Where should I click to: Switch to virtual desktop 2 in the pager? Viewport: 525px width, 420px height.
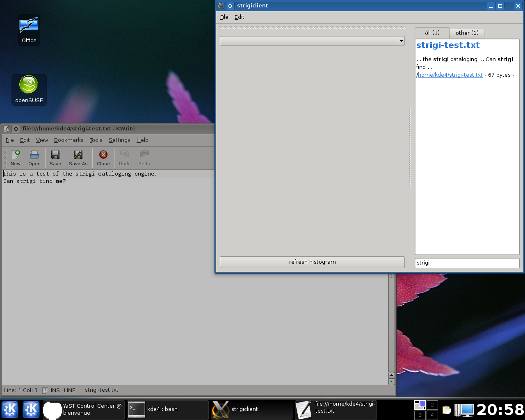click(432, 405)
